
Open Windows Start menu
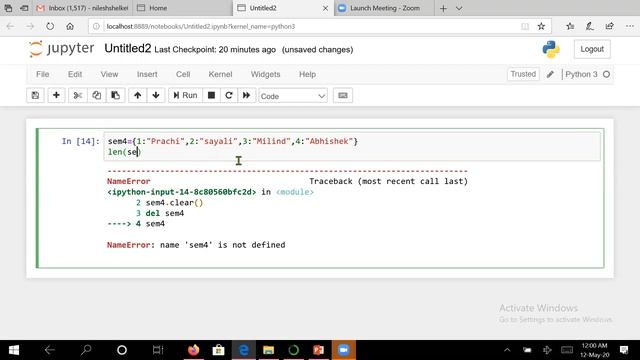pos(14,350)
